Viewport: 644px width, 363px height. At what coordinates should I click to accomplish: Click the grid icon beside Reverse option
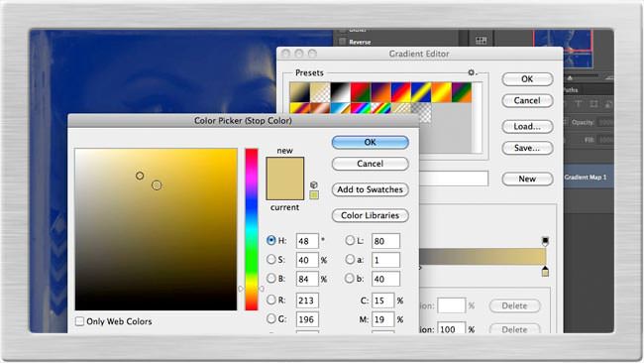pyautogui.click(x=481, y=41)
